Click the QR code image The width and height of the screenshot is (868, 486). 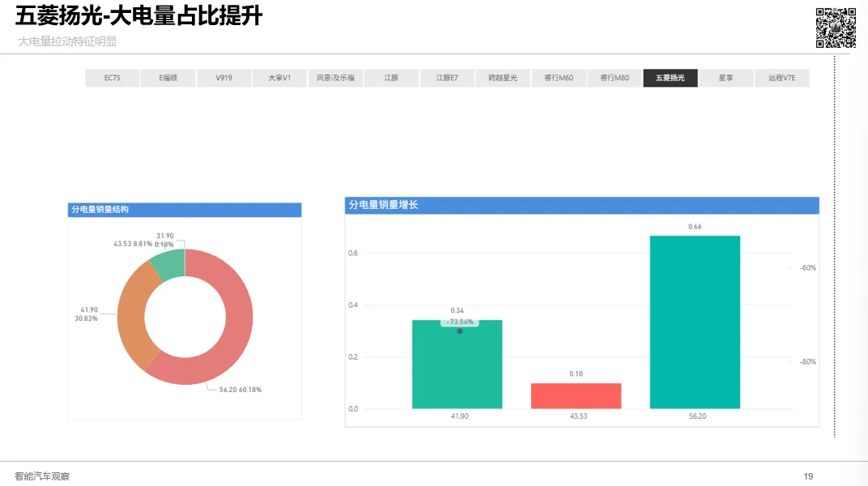click(x=836, y=25)
